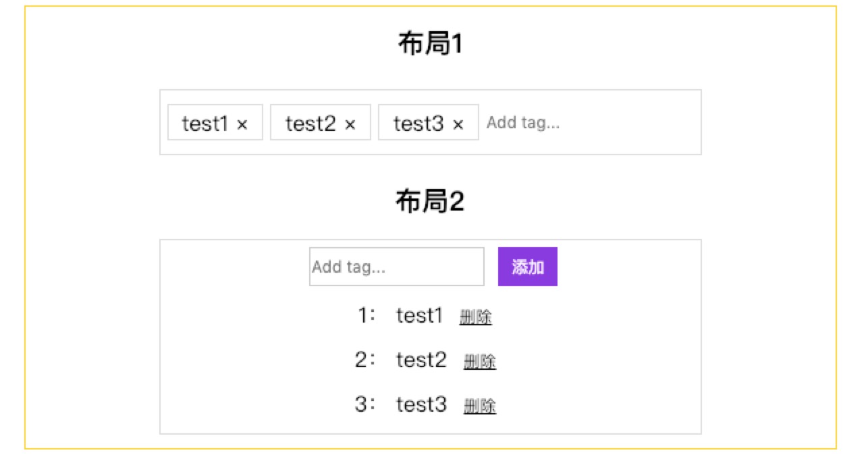
Task: Click test1 text in list row 1
Action: tap(420, 315)
